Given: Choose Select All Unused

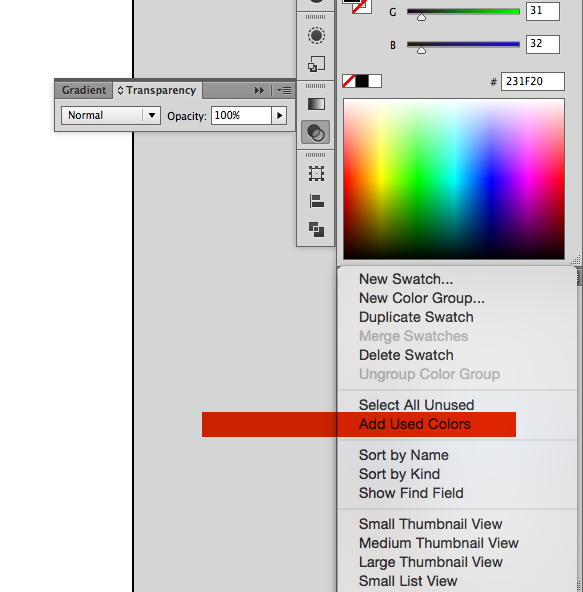Looking at the screenshot, I should pyautogui.click(x=416, y=405).
